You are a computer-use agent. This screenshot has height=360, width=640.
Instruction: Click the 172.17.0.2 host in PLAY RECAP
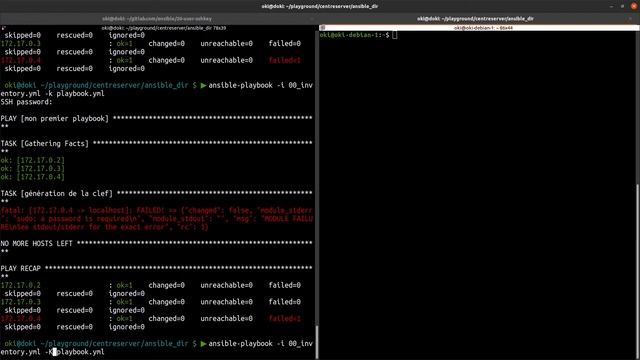pos(21,285)
